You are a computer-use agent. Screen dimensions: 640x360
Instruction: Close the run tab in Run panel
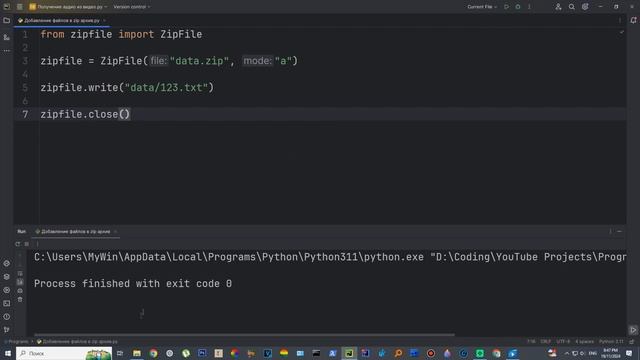(116, 231)
